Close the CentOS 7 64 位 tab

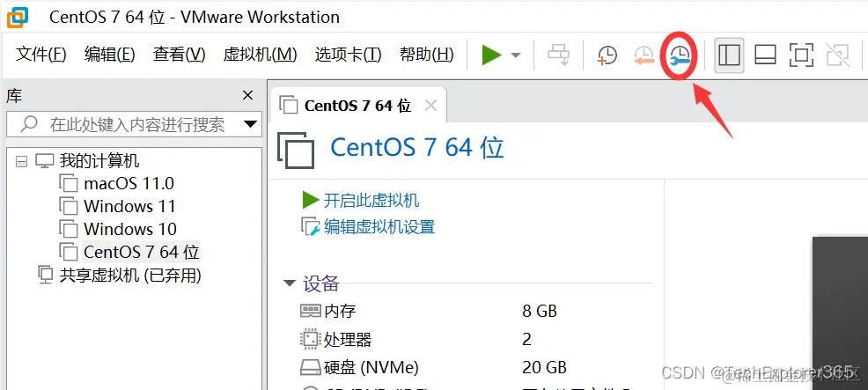(x=430, y=106)
